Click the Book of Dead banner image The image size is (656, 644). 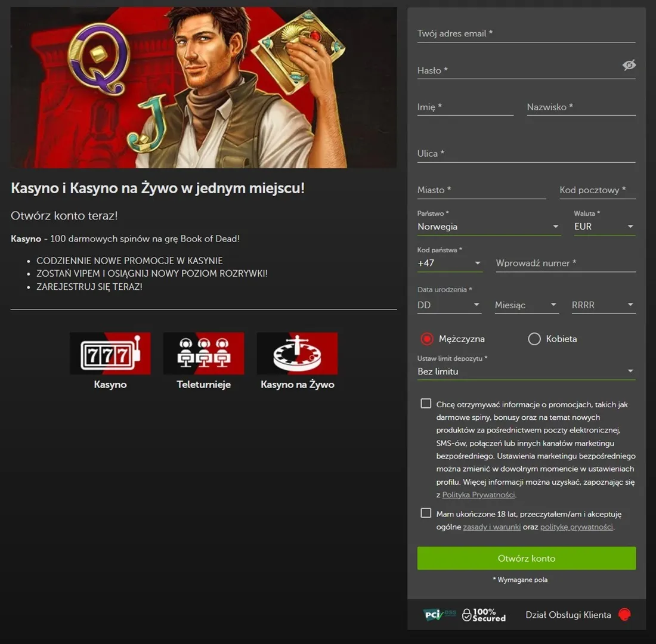[204, 88]
